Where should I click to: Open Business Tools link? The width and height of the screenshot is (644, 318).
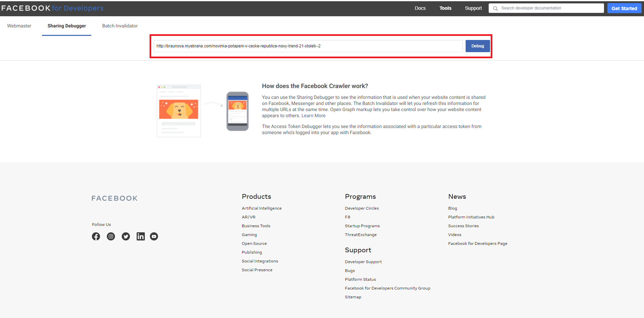(256, 226)
